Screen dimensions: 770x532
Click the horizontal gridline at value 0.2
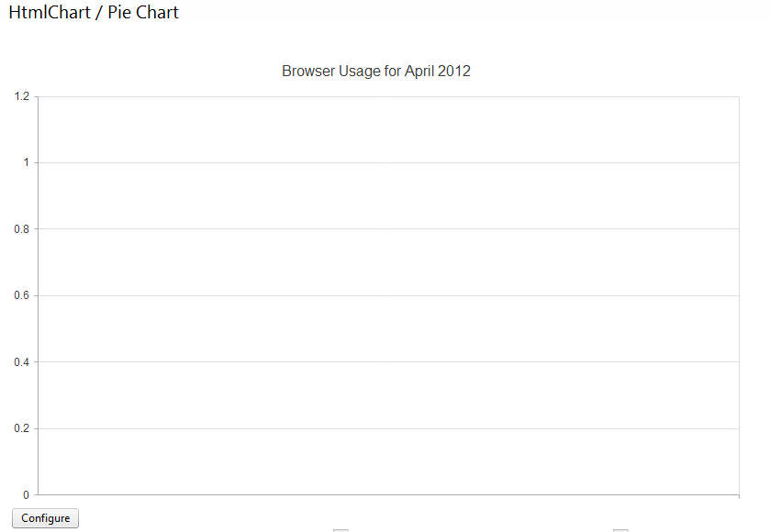pyautogui.click(x=388, y=428)
